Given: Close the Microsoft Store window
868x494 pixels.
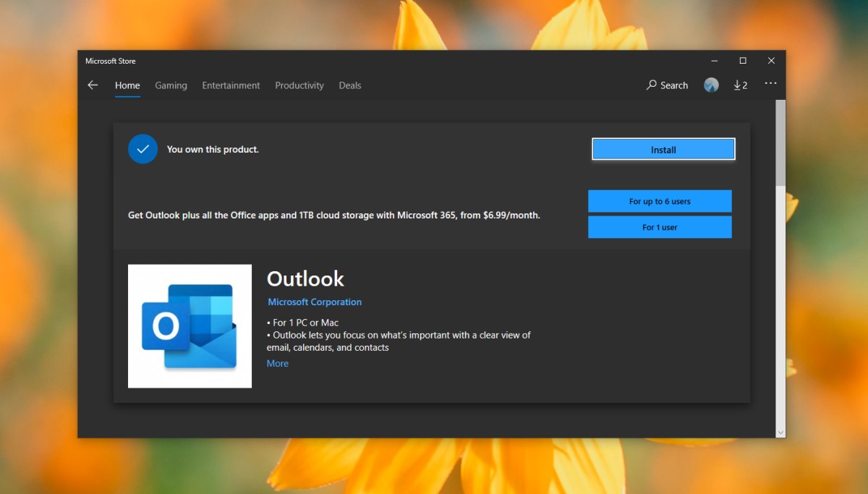Looking at the screenshot, I should point(771,61).
